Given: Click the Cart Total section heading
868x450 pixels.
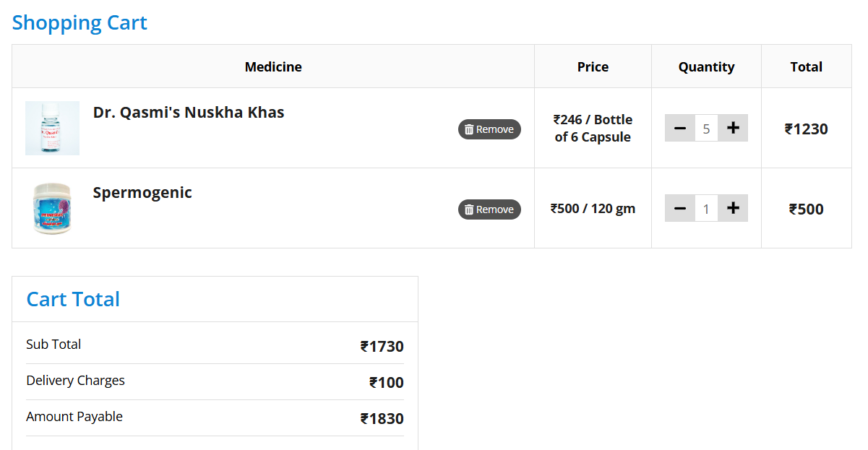Looking at the screenshot, I should point(73,300).
